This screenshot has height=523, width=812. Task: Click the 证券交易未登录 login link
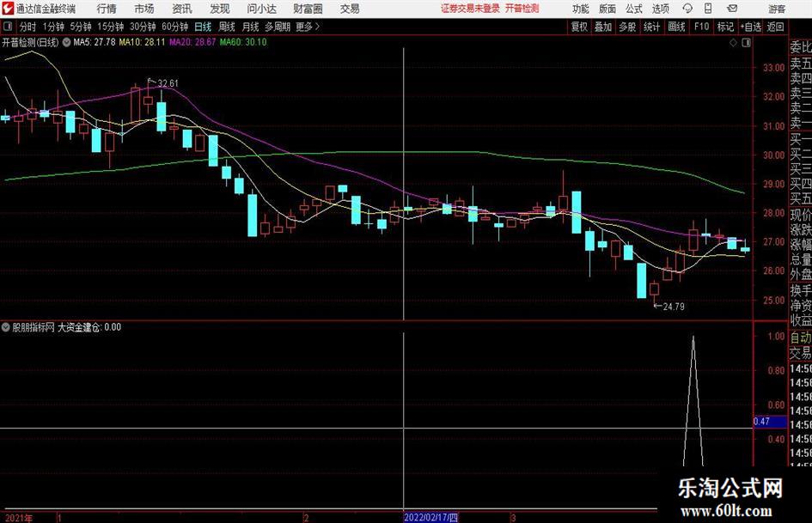pos(470,9)
